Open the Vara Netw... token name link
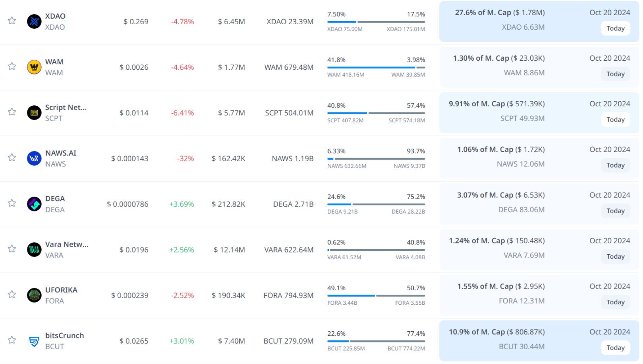This screenshot has width=643, height=364. point(67,244)
